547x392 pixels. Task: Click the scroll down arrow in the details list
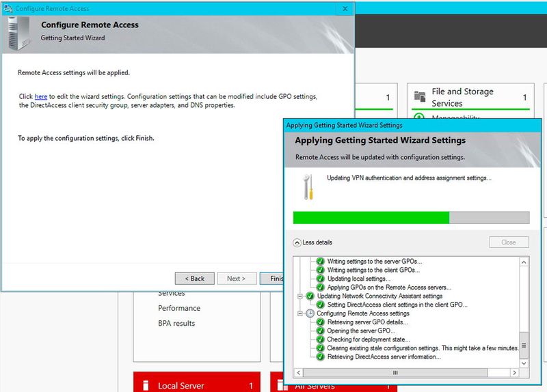tap(524, 363)
